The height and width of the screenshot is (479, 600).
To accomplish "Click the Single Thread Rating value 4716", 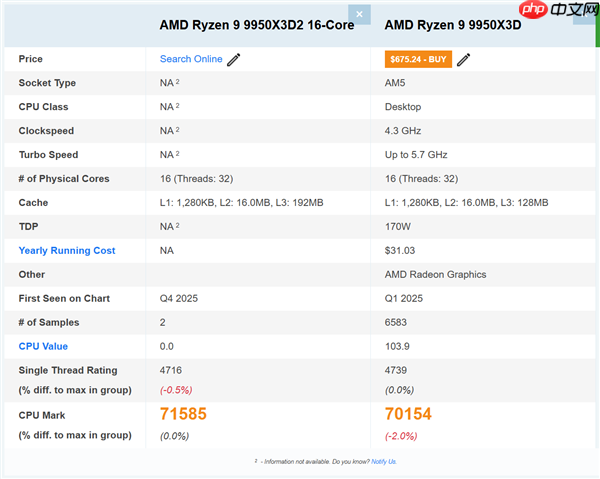I will pos(171,370).
